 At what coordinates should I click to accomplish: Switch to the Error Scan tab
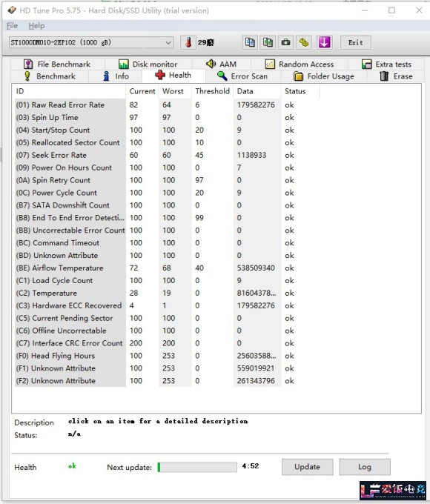pyautogui.click(x=242, y=76)
